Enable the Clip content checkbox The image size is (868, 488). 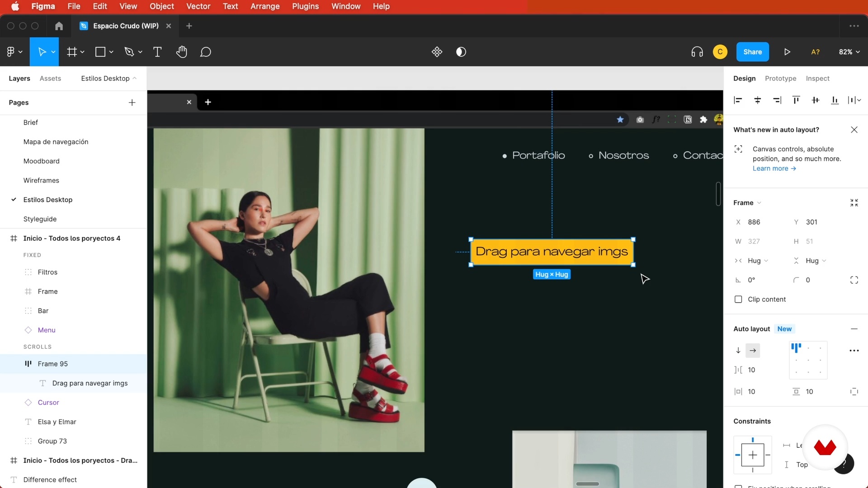click(738, 299)
